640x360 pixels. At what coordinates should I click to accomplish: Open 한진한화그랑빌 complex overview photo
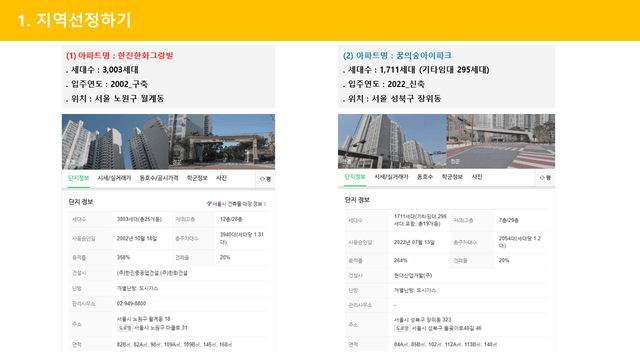click(115, 142)
